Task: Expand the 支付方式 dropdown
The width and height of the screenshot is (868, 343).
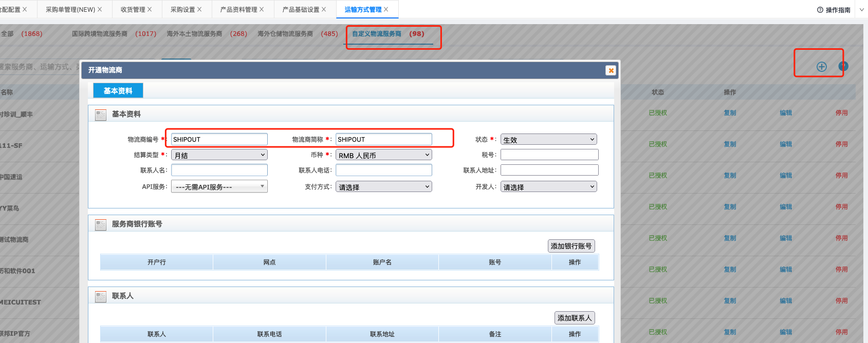Action: (384, 187)
